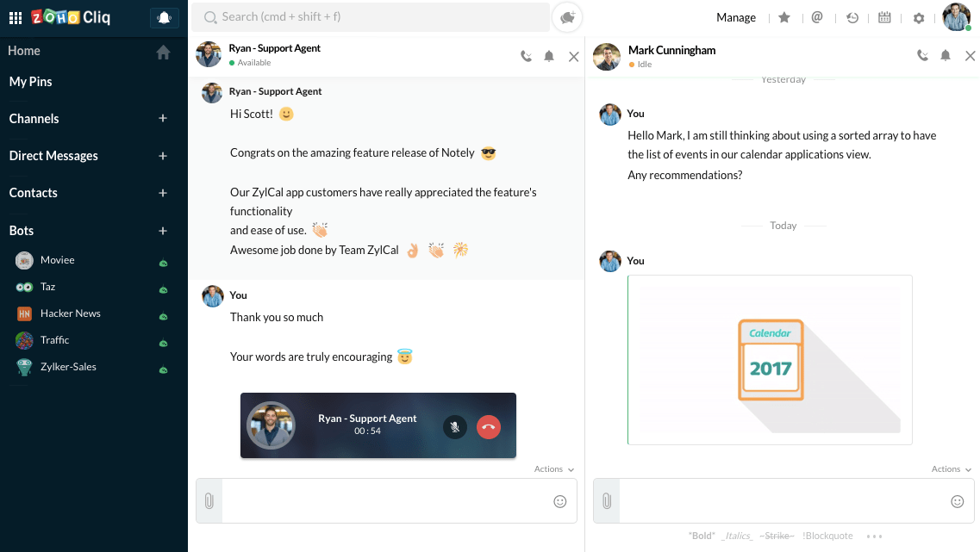The image size is (980, 552).
Task: End the call with Ryan
Action: click(488, 426)
